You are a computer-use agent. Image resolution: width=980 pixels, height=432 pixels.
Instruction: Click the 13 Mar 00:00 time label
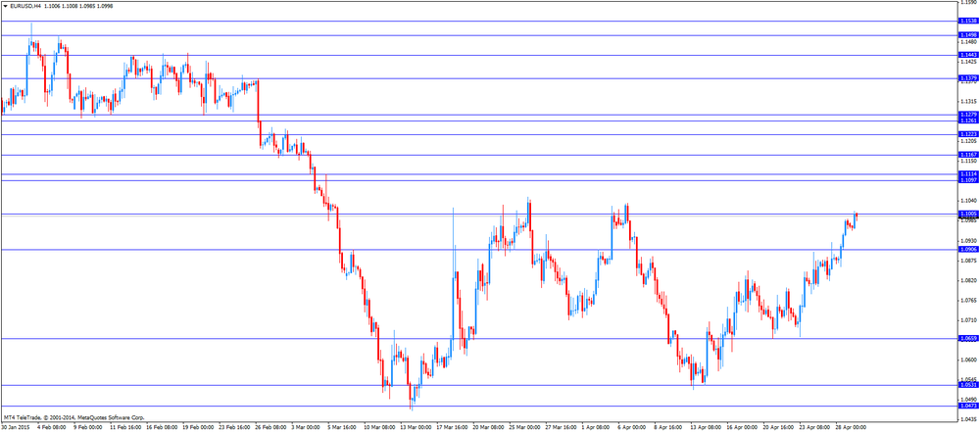click(x=415, y=428)
